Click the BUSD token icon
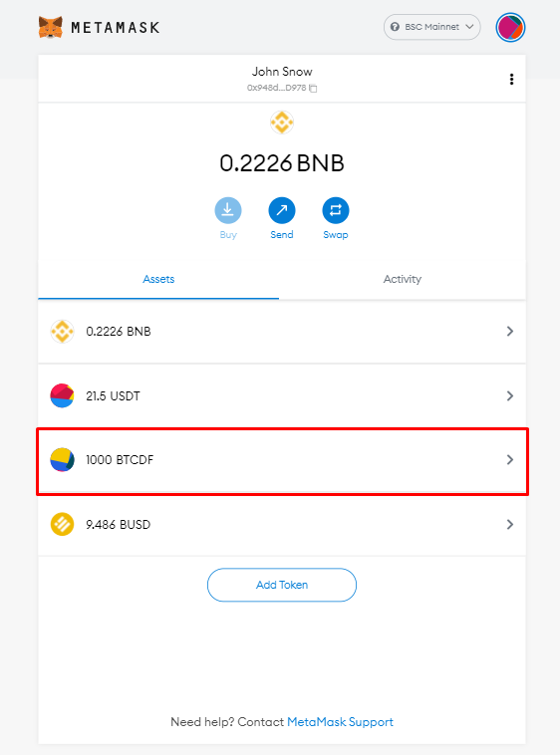 pyautogui.click(x=62, y=524)
